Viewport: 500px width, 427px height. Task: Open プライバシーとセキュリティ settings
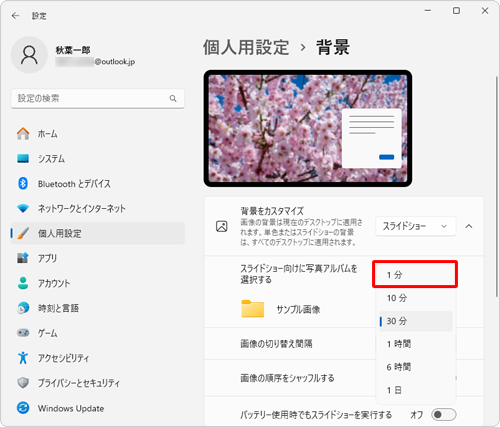pos(97,383)
